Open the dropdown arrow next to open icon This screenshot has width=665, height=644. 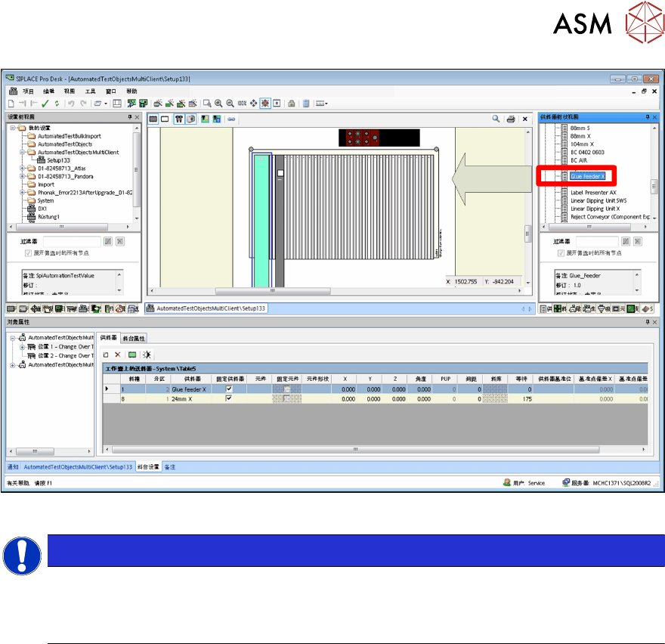tap(106, 103)
